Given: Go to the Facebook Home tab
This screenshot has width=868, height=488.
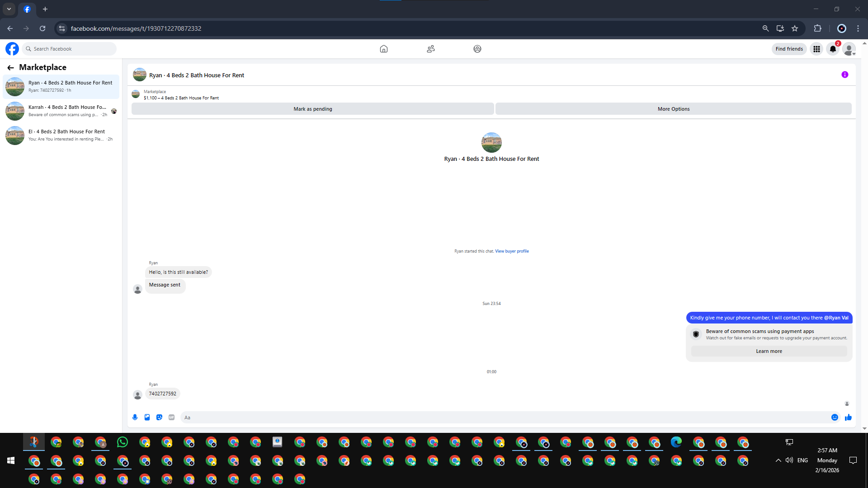Looking at the screenshot, I should pos(383,49).
